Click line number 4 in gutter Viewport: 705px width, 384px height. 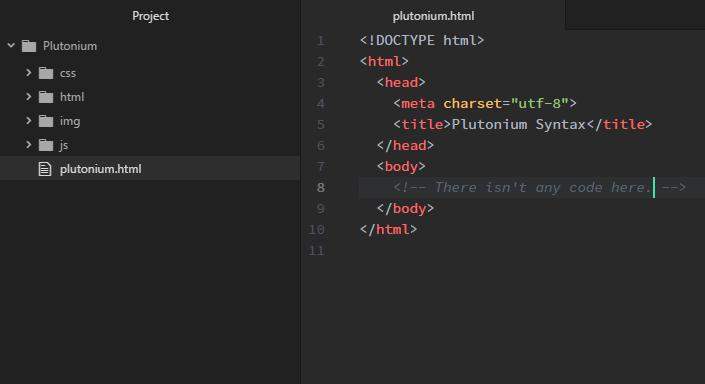(321, 104)
